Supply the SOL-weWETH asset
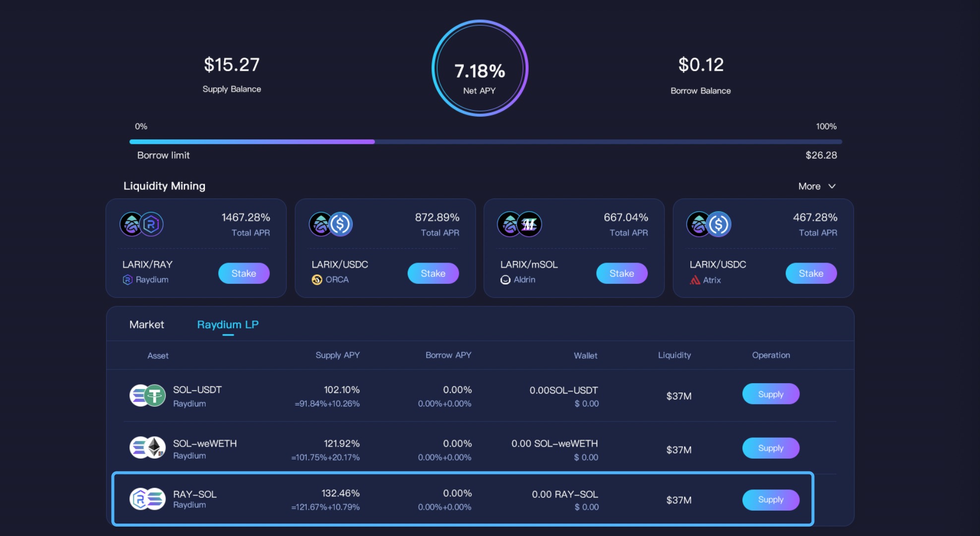The height and width of the screenshot is (536, 980). coord(771,448)
